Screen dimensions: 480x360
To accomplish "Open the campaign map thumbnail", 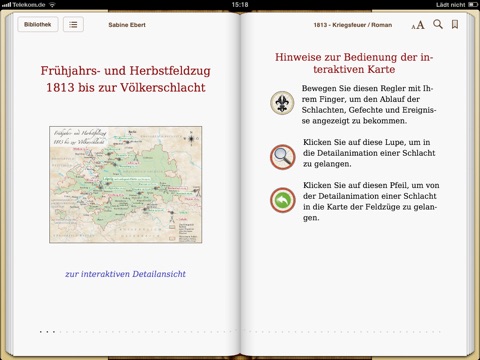I will (x=126, y=185).
